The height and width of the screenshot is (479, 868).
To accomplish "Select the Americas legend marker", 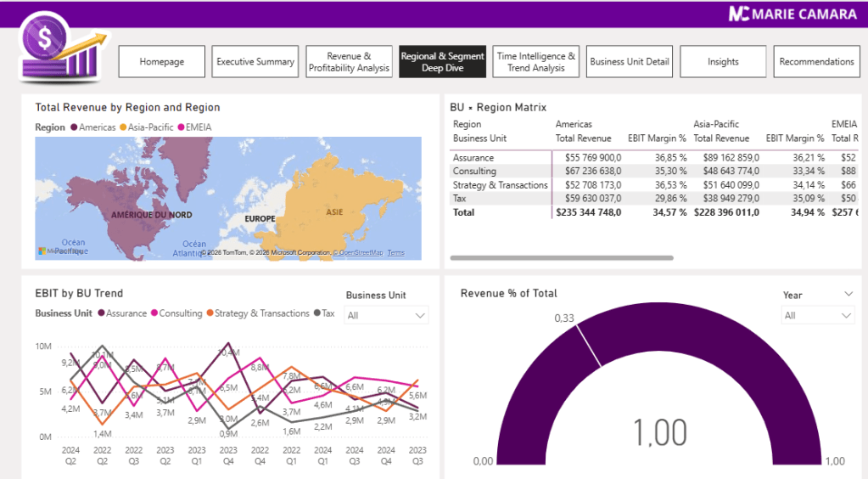I will [x=75, y=127].
